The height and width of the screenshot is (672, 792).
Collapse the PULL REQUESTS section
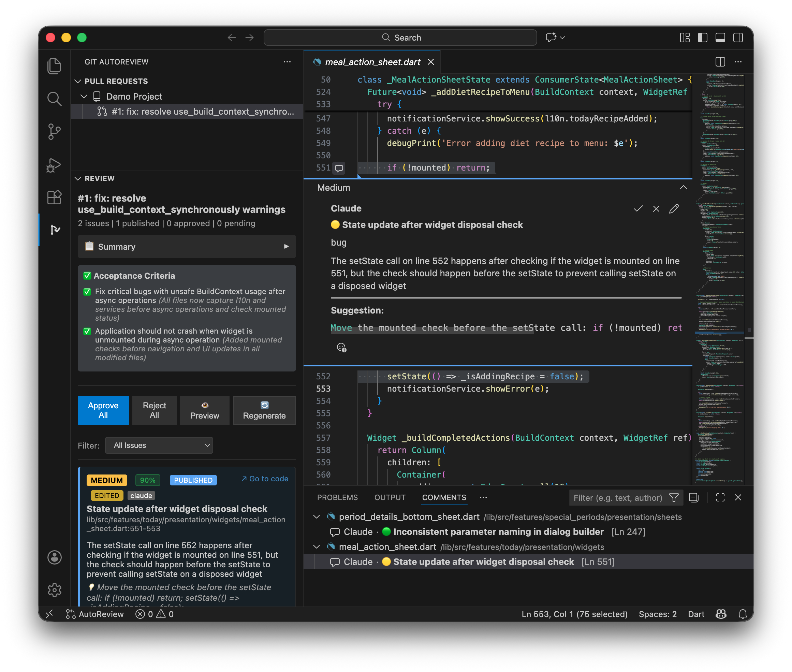[x=78, y=81]
